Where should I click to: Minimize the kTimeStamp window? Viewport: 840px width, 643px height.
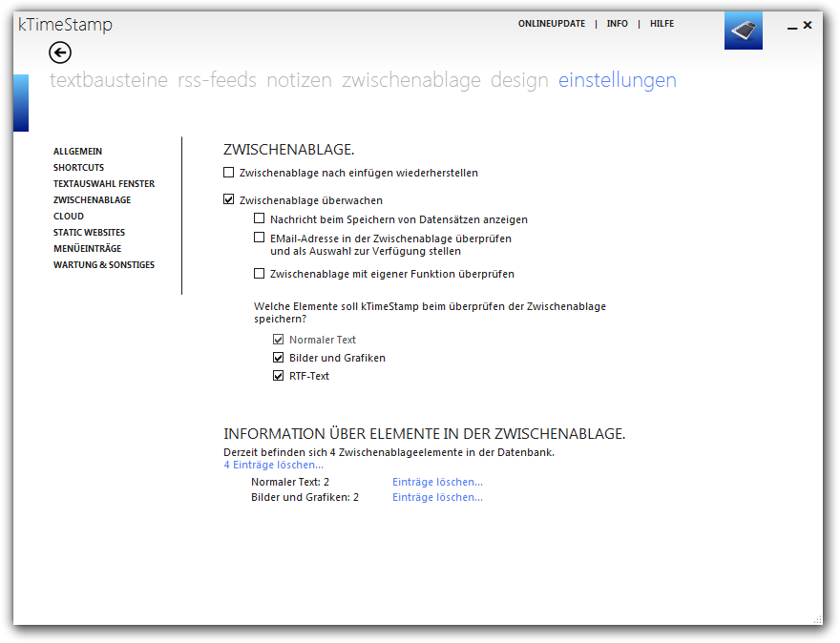tap(791, 27)
